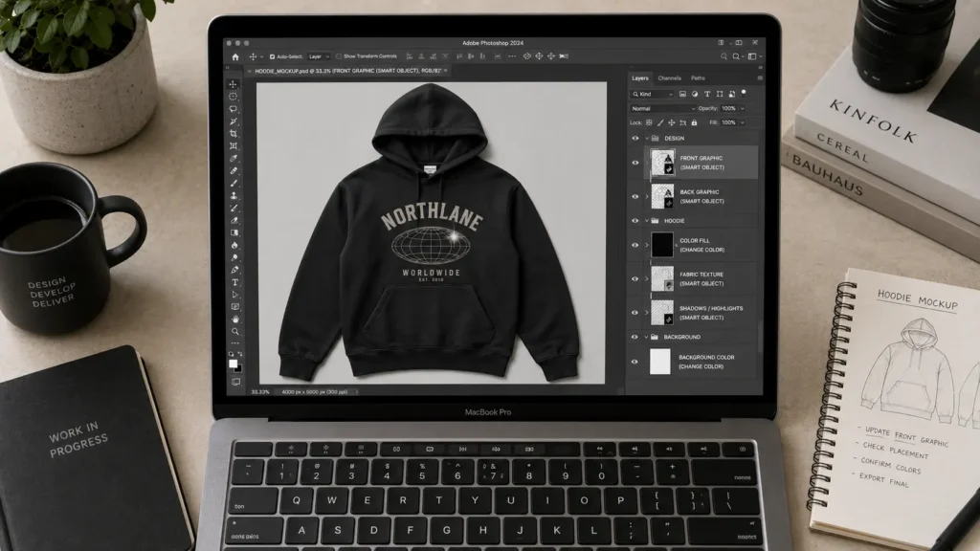Screen dimensions: 980x551
Task: Uncheck the Auto-Select checkbox
Action: click(x=272, y=56)
